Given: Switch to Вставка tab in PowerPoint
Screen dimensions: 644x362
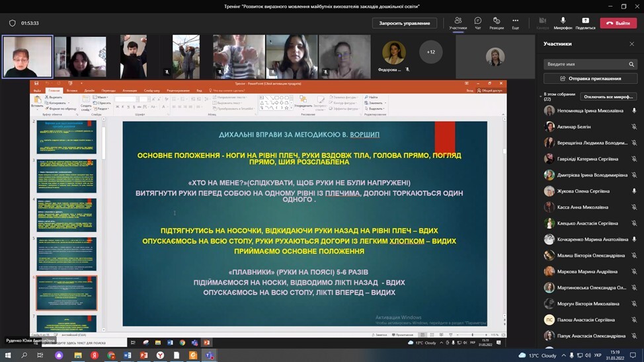Looking at the screenshot, I should [72, 90].
